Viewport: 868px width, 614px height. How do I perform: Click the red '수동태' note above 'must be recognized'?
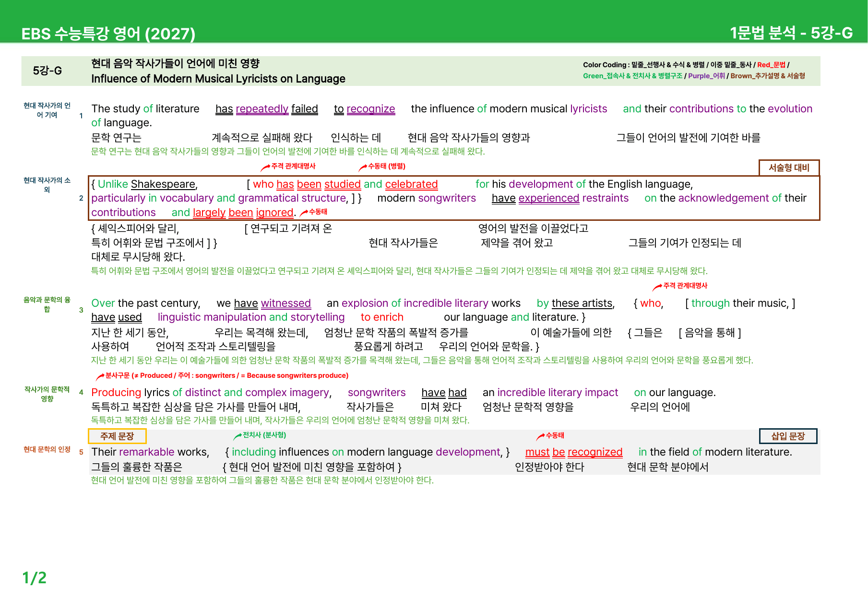(555, 435)
